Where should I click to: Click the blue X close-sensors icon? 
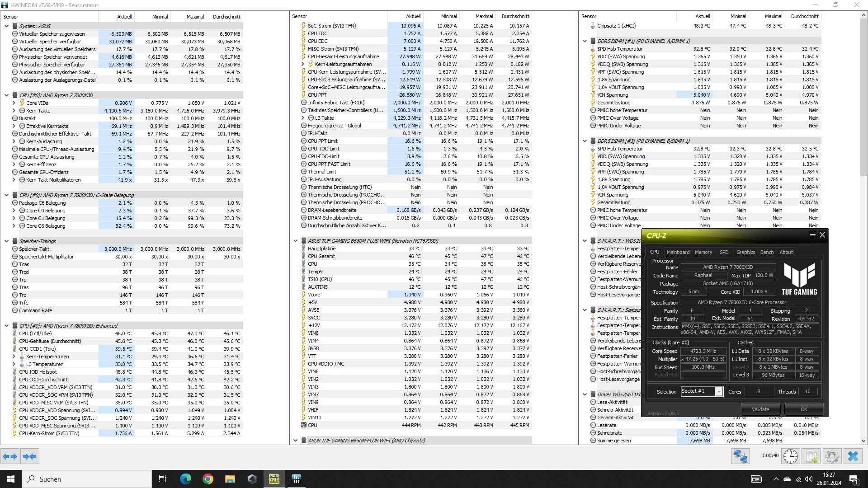[x=853, y=456]
